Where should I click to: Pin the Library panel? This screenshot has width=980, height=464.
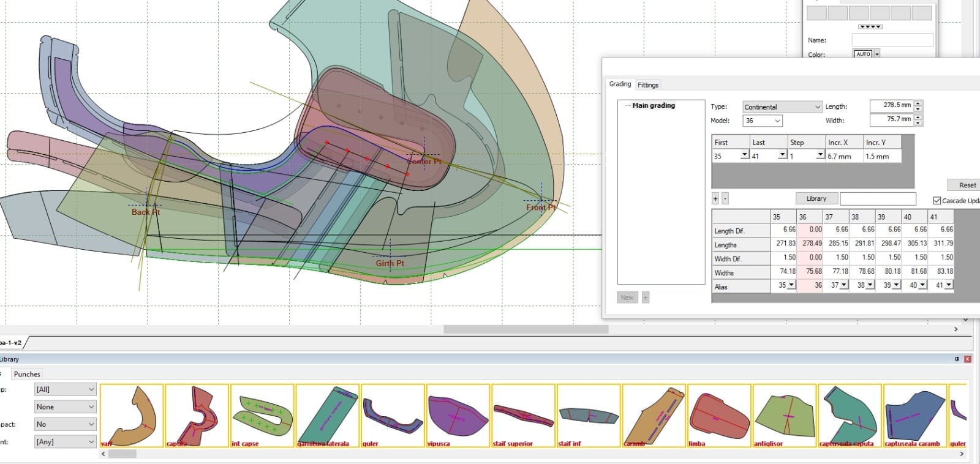957,359
